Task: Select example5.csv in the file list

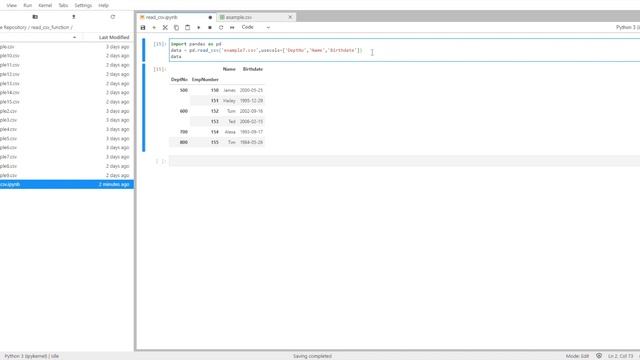Action: (67, 139)
